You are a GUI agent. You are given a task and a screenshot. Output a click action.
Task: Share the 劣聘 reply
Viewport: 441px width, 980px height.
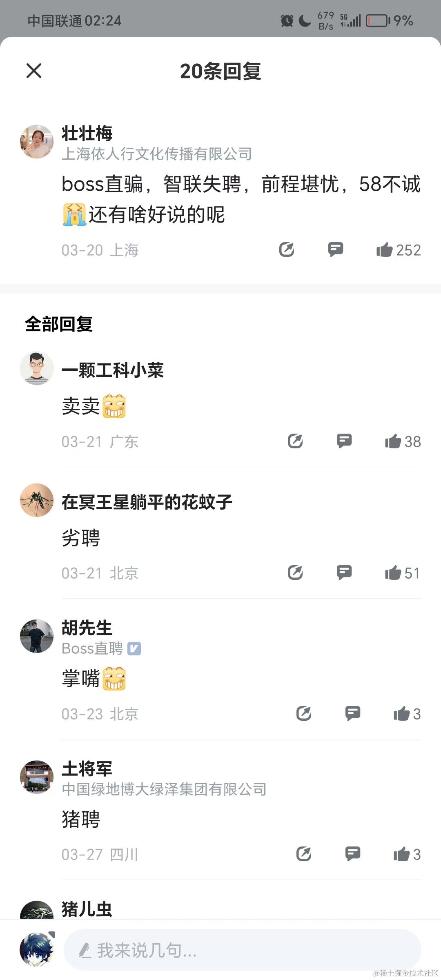tap(295, 572)
